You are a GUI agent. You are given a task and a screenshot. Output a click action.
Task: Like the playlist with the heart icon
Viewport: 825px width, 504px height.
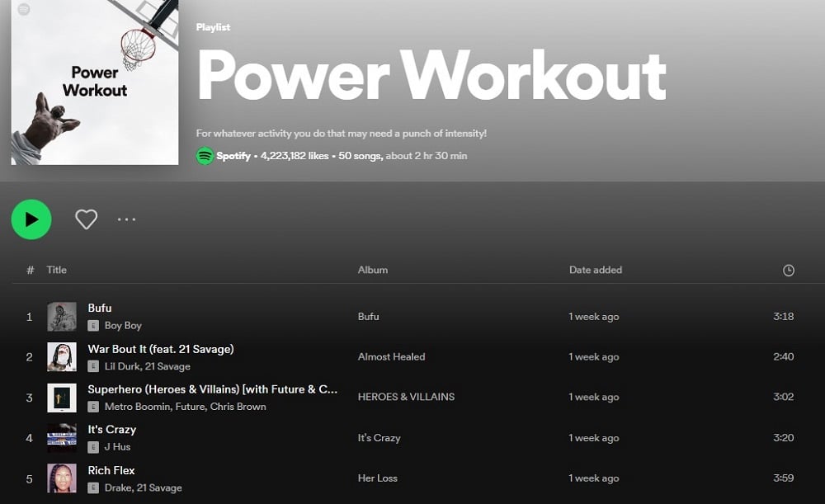[87, 219]
